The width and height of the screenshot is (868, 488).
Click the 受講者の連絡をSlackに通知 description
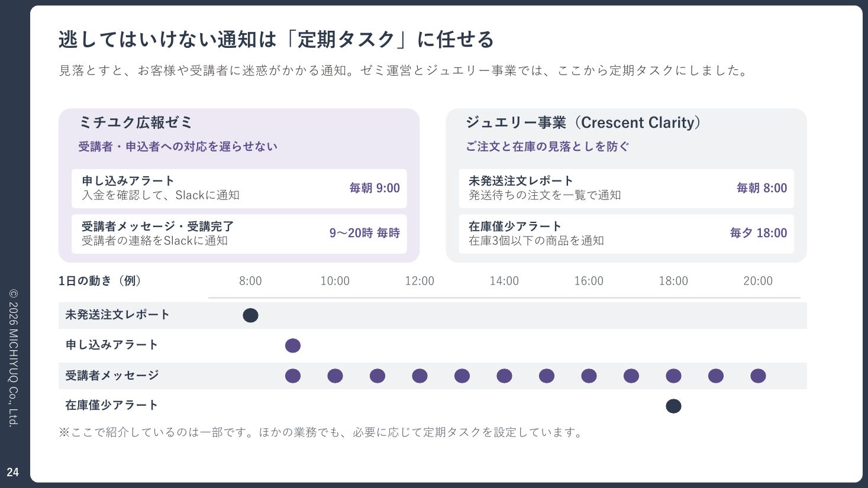154,240
